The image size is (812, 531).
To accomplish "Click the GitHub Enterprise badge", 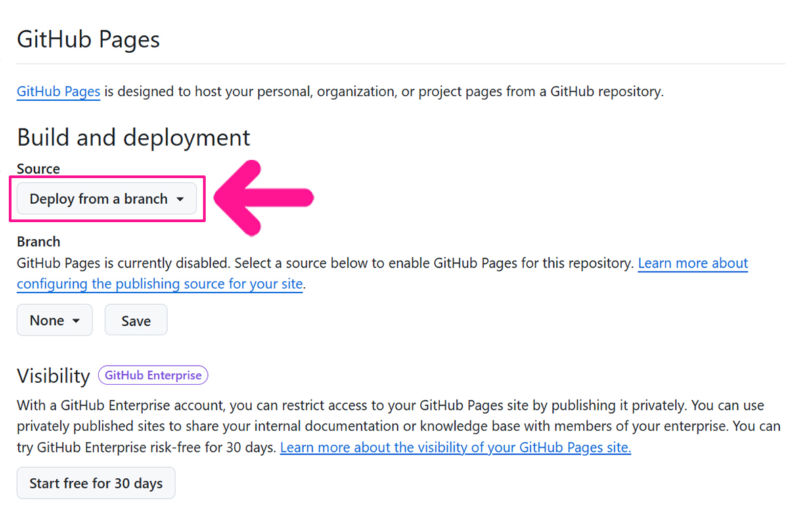I will point(153,375).
